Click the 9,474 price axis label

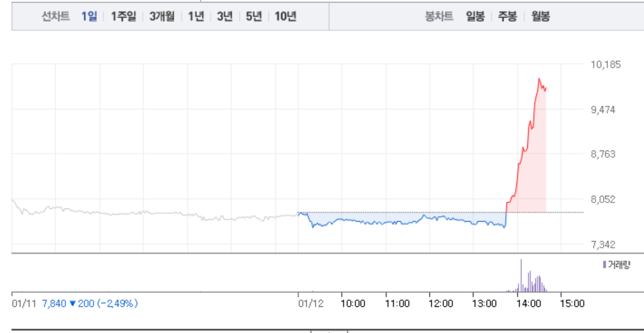[x=604, y=110]
